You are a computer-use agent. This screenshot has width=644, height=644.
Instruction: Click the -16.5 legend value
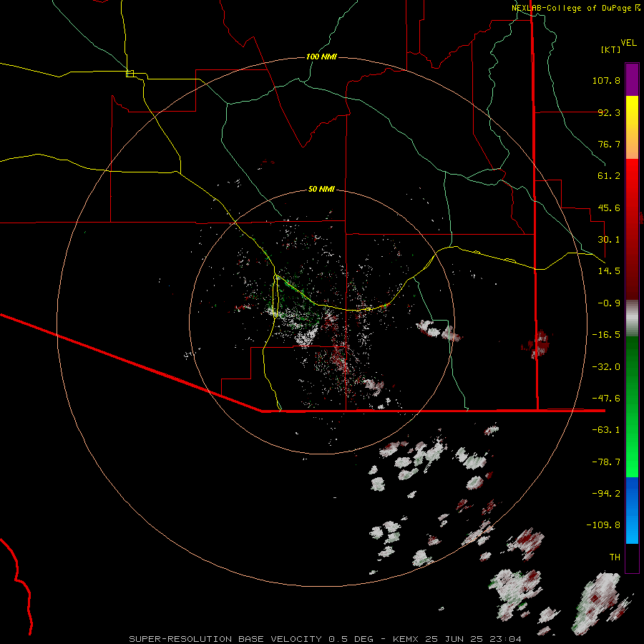[x=606, y=335]
